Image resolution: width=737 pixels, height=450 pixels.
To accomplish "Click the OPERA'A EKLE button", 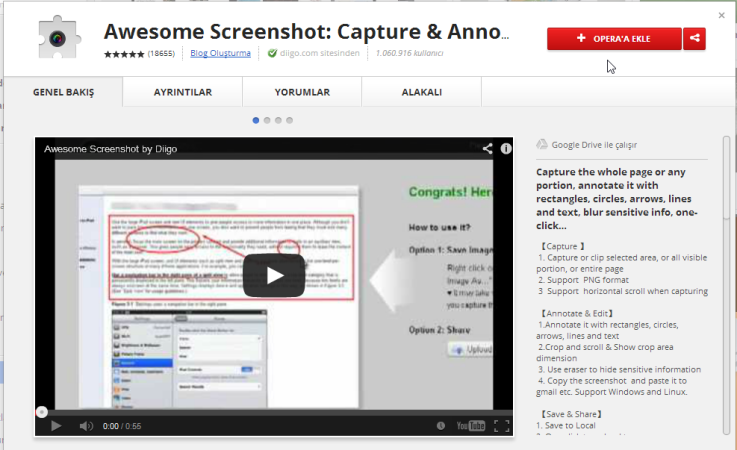I will click(x=614, y=39).
